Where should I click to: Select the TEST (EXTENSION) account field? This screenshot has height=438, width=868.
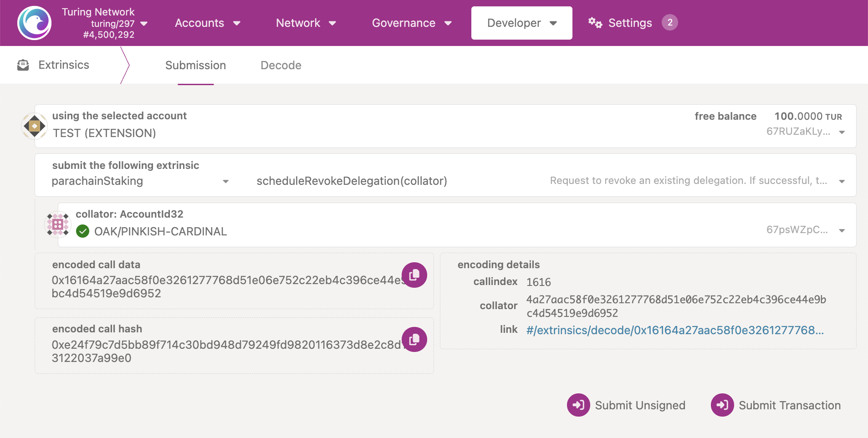click(445, 126)
